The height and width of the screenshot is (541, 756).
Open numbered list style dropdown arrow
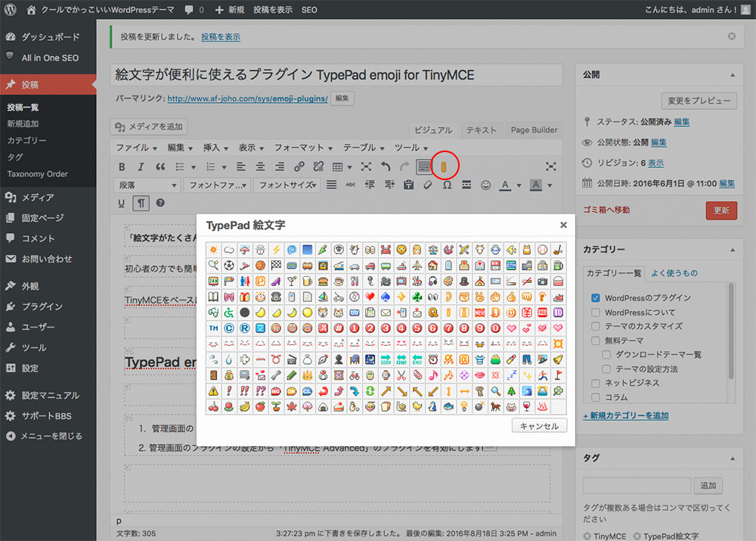coord(225,167)
